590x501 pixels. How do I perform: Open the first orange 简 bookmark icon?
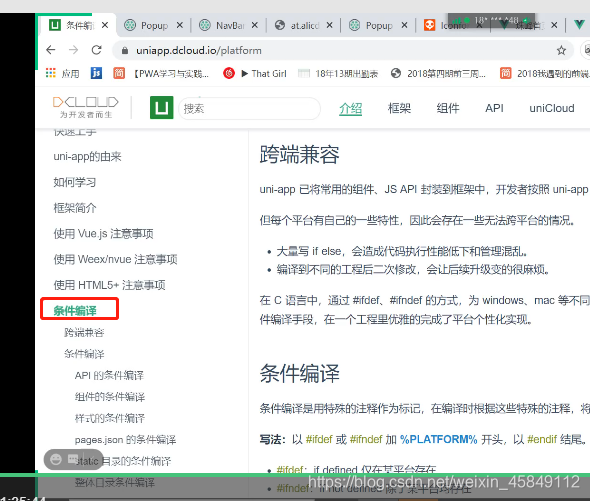119,73
